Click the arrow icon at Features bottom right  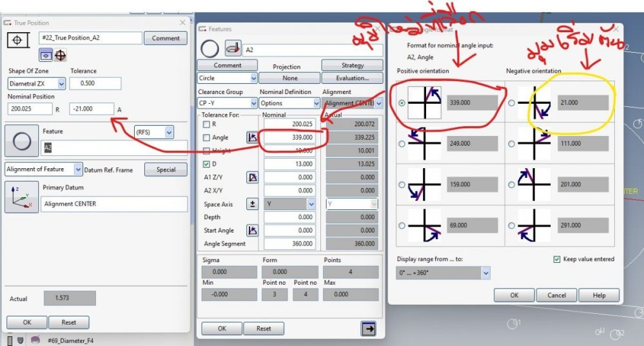point(368,329)
